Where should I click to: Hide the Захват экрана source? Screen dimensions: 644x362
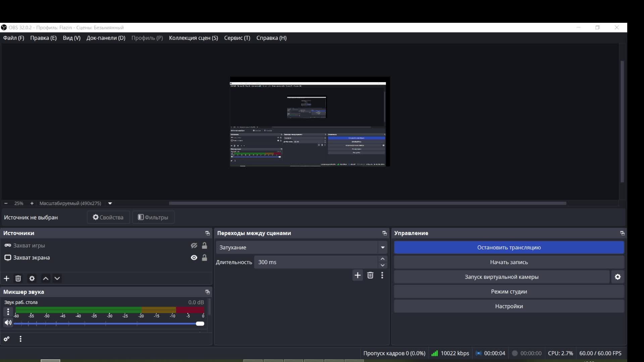[x=194, y=257]
